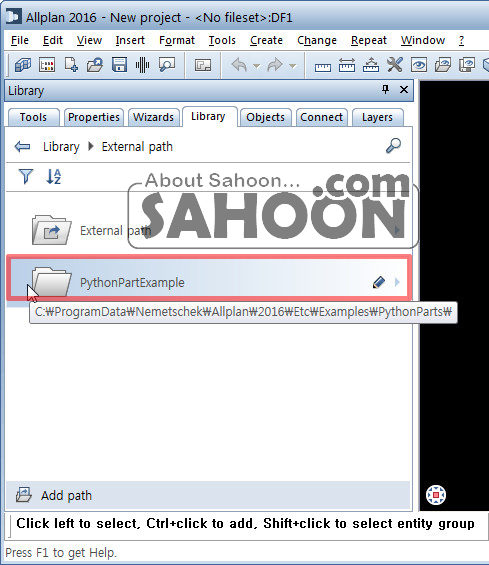The image size is (489, 565).
Task: Open the filter funnel icon in Library
Action: pyautogui.click(x=26, y=177)
